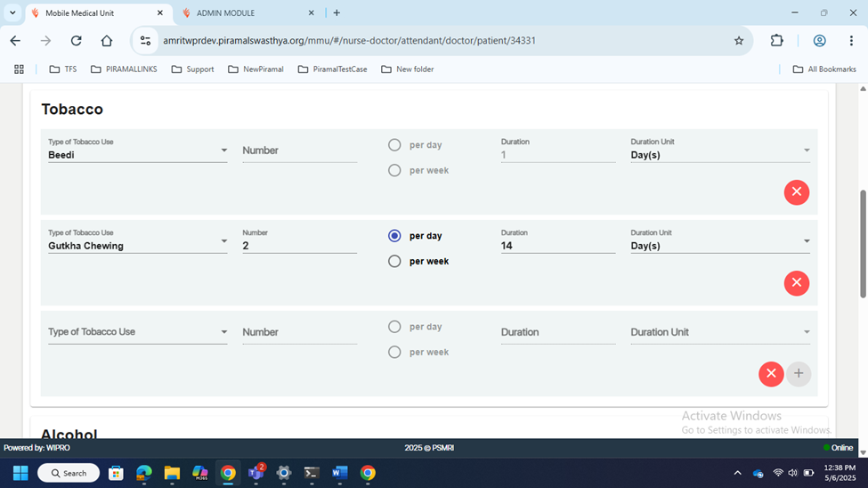868x488 pixels.
Task: Select per day in empty third row
Action: [394, 327]
